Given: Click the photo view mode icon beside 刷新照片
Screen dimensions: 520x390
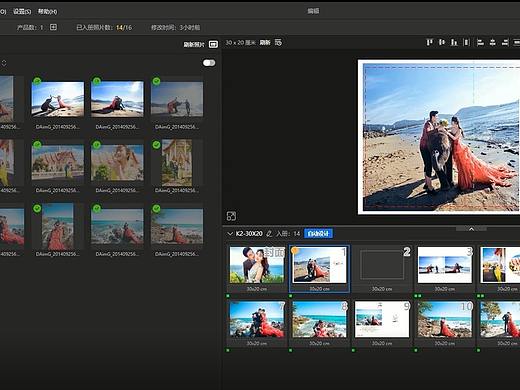Looking at the screenshot, I should pyautogui.click(x=213, y=44).
